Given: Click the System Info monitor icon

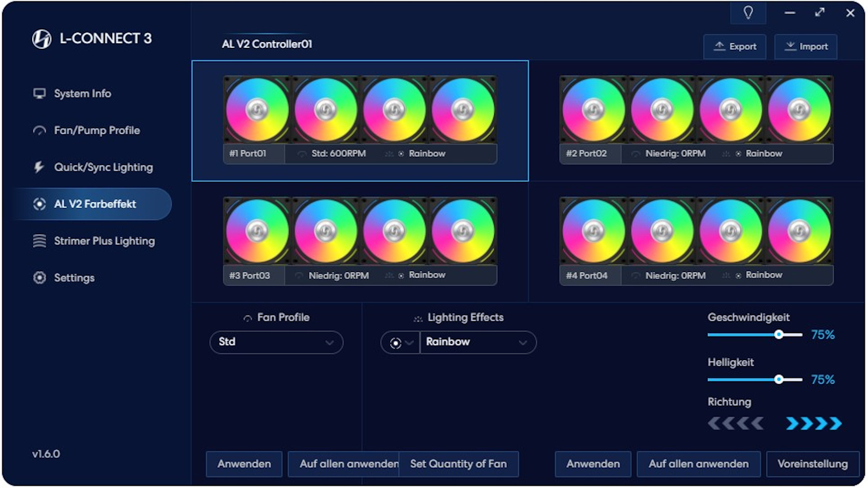Looking at the screenshot, I should click(39, 94).
